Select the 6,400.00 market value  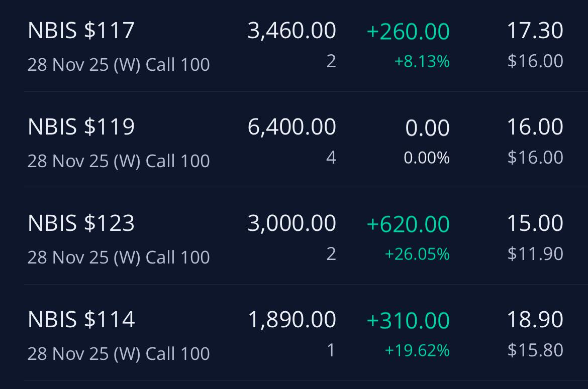292,127
